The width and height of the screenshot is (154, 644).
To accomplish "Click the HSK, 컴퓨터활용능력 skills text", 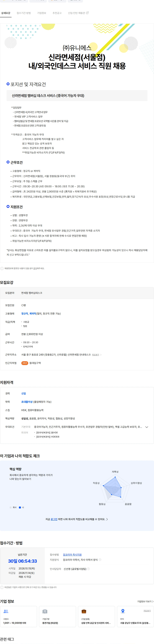I will pyautogui.click(x=32, y=410).
